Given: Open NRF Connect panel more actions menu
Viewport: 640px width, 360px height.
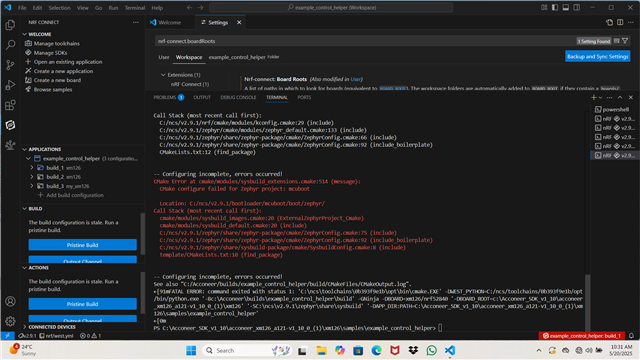Looking at the screenshot, I should click(136, 22).
